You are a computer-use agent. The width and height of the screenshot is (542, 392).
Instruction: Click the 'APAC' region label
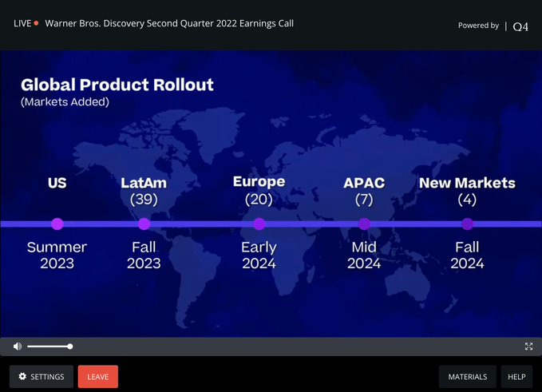[364, 183]
